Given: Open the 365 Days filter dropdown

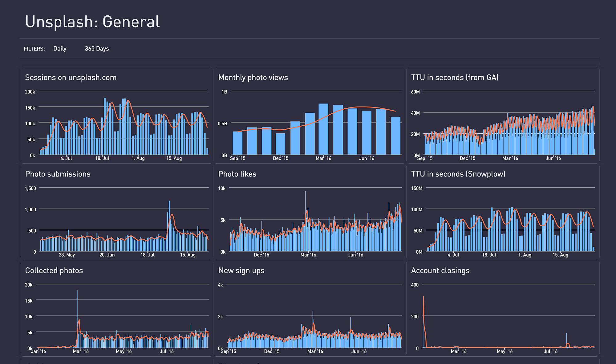Looking at the screenshot, I should tap(97, 49).
